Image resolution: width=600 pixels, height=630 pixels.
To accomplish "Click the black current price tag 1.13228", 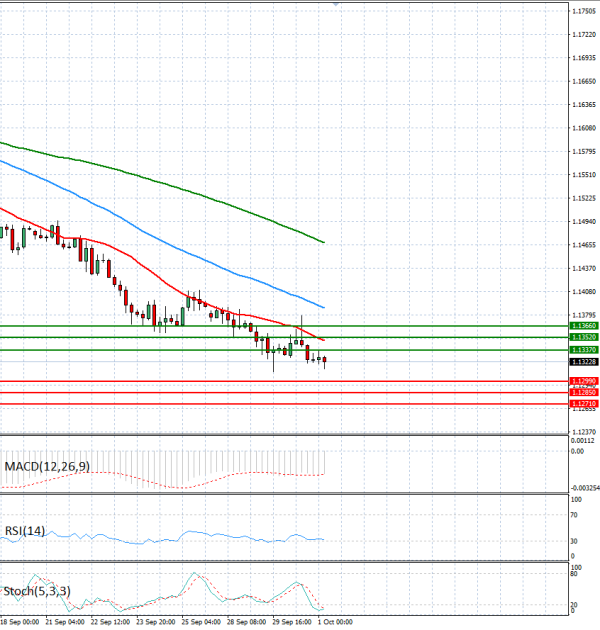I will pos(585,362).
